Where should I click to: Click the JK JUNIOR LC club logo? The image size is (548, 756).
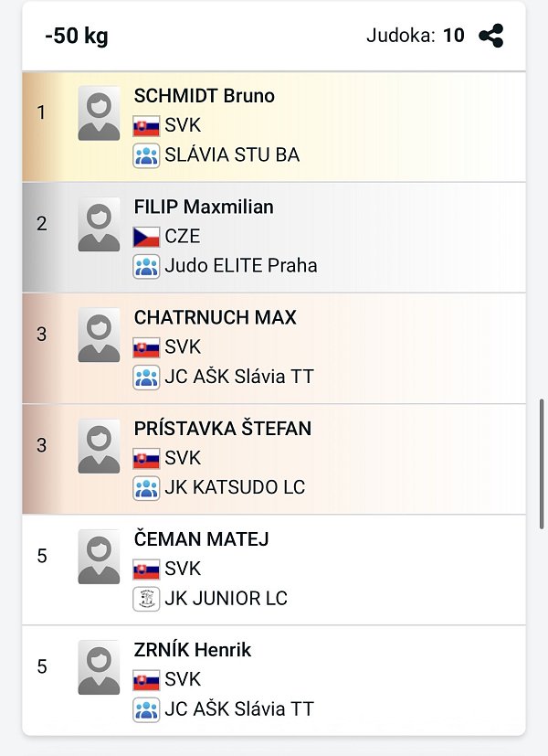click(x=146, y=599)
